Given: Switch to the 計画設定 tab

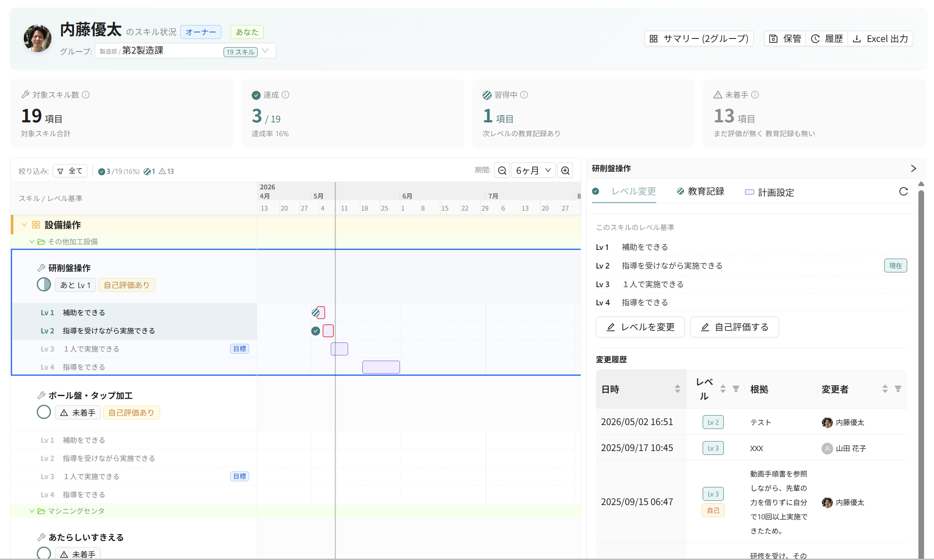Looking at the screenshot, I should click(x=770, y=192).
